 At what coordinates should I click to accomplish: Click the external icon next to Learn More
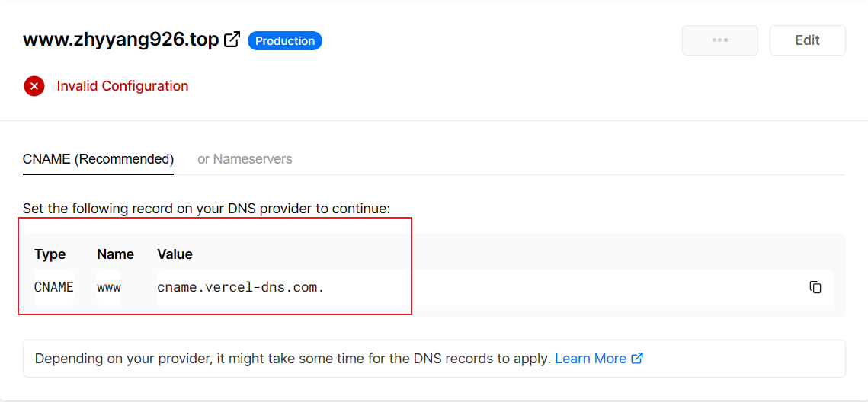click(x=637, y=359)
